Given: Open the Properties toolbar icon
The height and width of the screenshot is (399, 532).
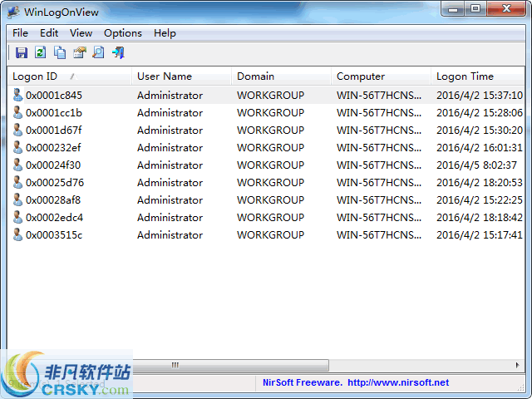Looking at the screenshot, I should click(x=80, y=52).
